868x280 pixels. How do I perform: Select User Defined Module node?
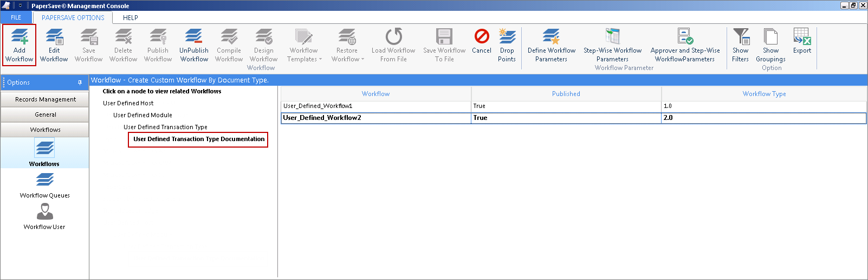tap(142, 115)
